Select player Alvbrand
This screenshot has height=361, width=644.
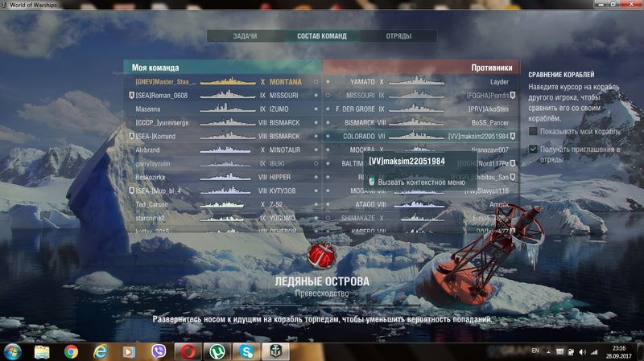[147, 150]
